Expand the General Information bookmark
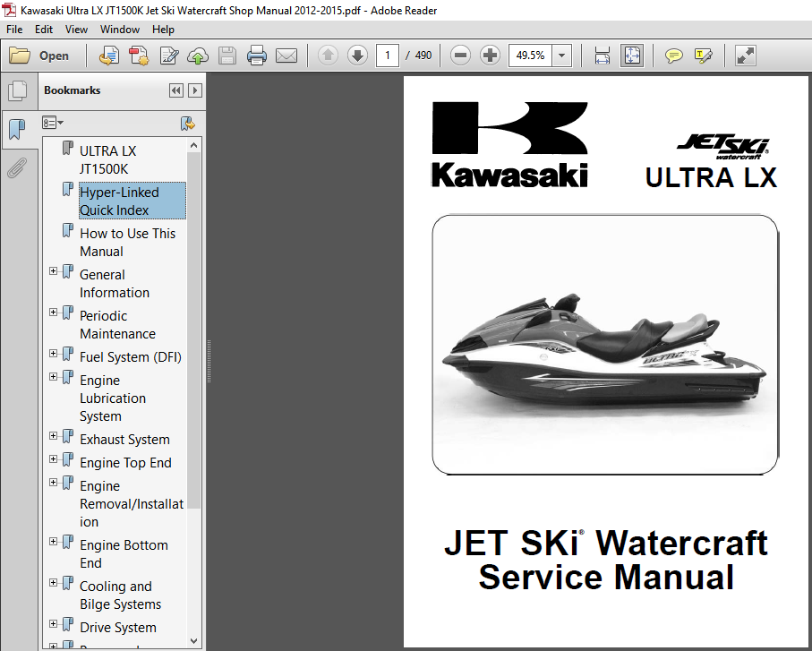The image size is (812, 651). coord(53,270)
